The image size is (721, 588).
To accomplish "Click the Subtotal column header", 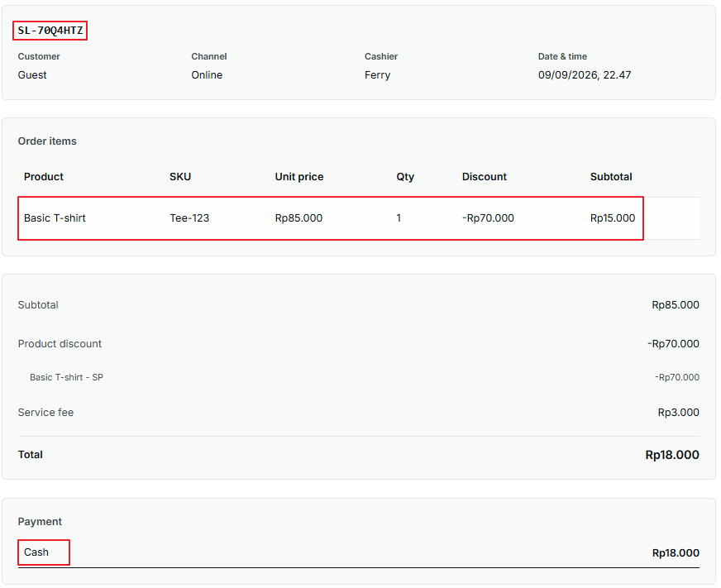I will pos(611,177).
